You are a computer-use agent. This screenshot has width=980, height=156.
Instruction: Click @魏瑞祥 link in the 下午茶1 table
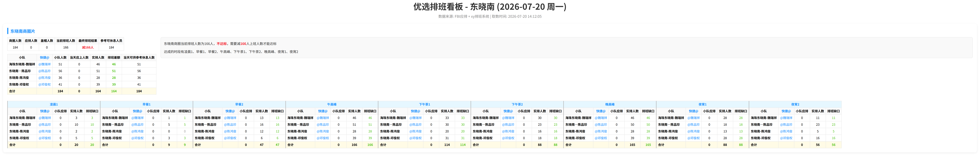415,118
